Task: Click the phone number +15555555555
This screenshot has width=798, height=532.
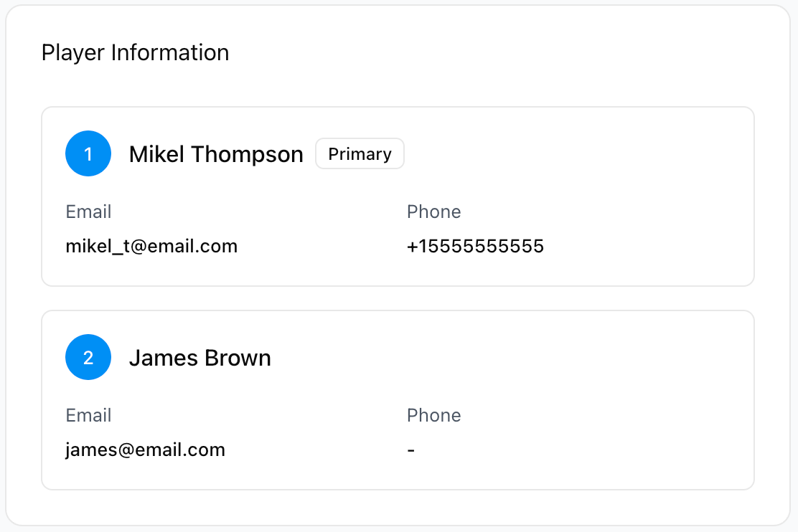Action: (475, 247)
